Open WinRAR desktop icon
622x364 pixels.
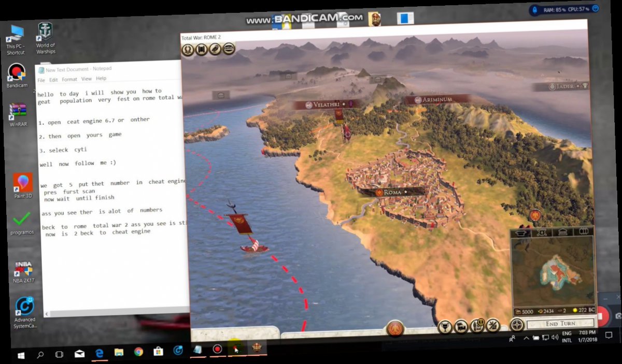pos(19,115)
